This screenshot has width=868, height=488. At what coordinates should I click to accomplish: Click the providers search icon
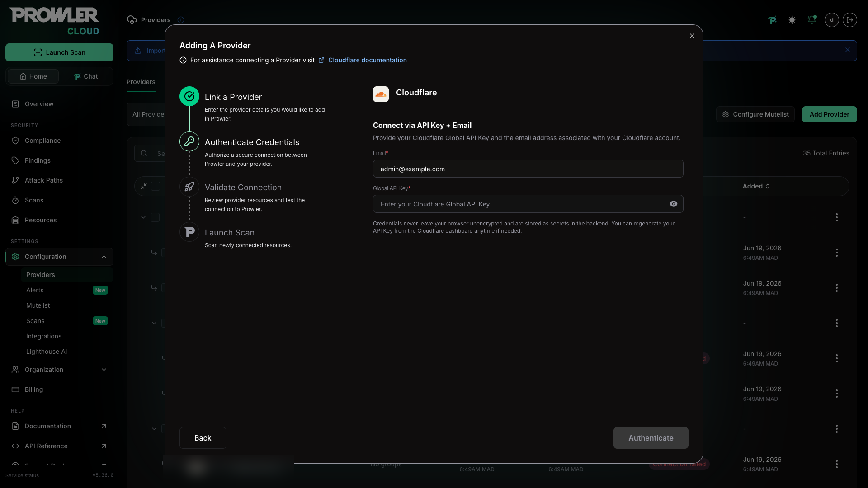click(144, 153)
